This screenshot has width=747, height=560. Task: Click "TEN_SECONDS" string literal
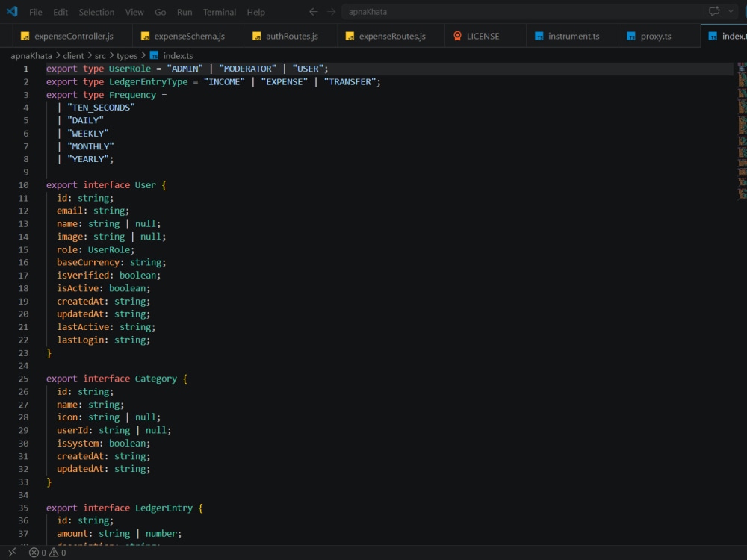101,108
